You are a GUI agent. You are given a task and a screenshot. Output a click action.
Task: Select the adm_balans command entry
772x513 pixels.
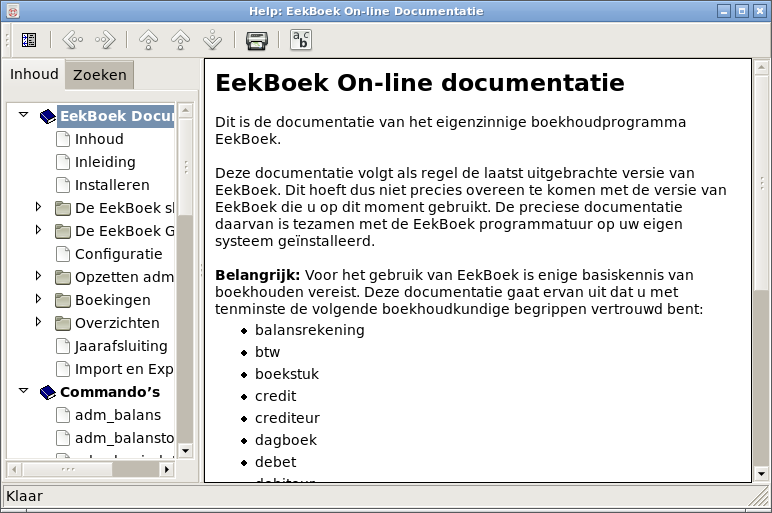click(x=117, y=415)
